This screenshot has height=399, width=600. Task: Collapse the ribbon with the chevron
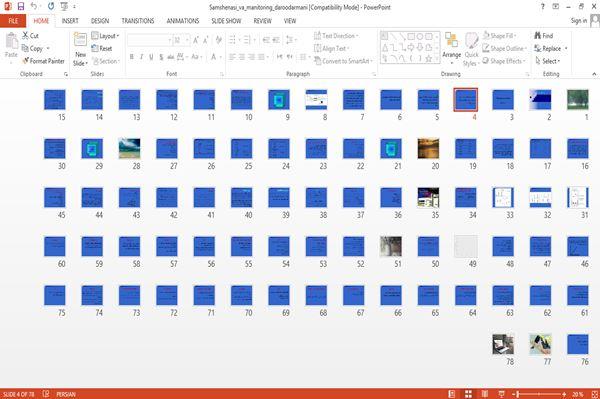tap(594, 74)
